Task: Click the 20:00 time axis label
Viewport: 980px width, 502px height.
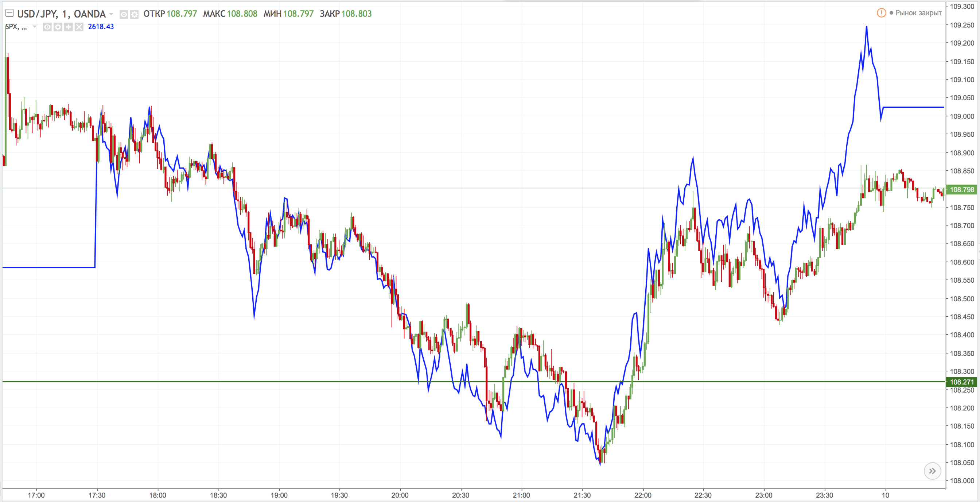Action: pyautogui.click(x=400, y=495)
